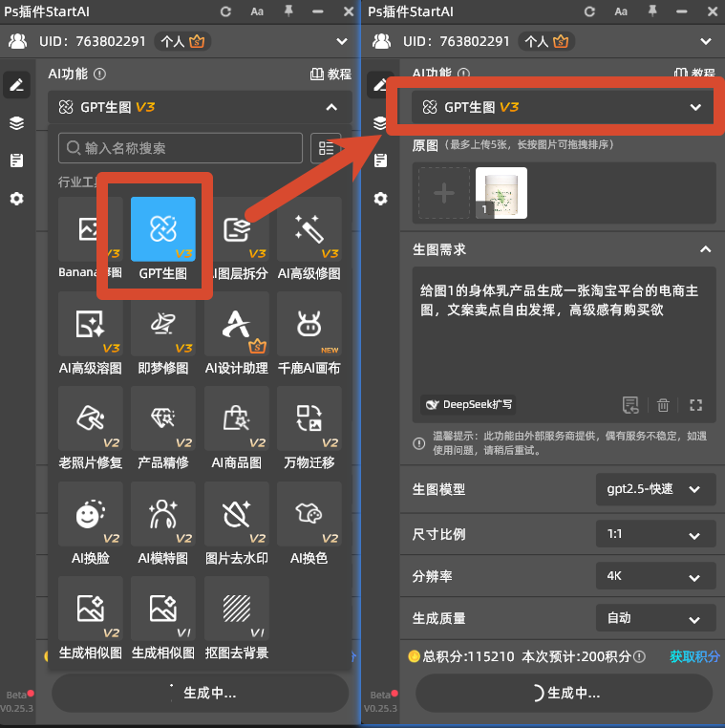The width and height of the screenshot is (725, 728).
Task: Click inside the 生图需求 prompt text area
Action: [564, 345]
